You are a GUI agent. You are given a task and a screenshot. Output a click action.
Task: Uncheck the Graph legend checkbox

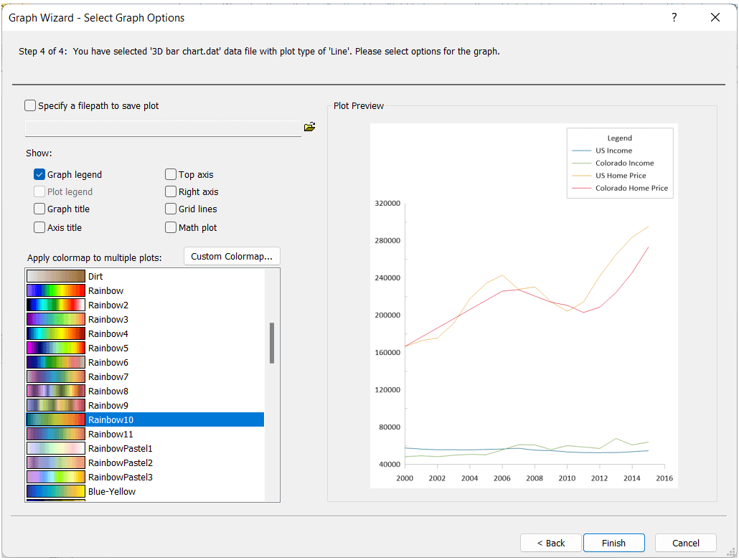coord(39,174)
